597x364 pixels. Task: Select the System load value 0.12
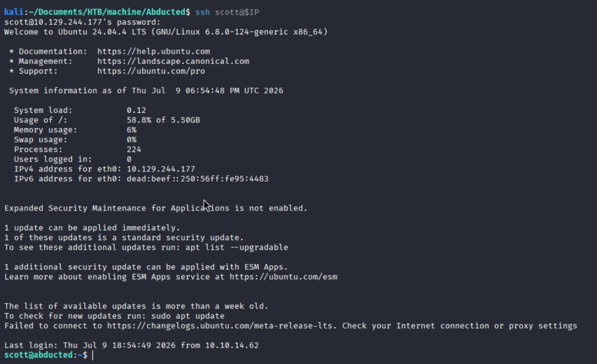tap(136, 110)
